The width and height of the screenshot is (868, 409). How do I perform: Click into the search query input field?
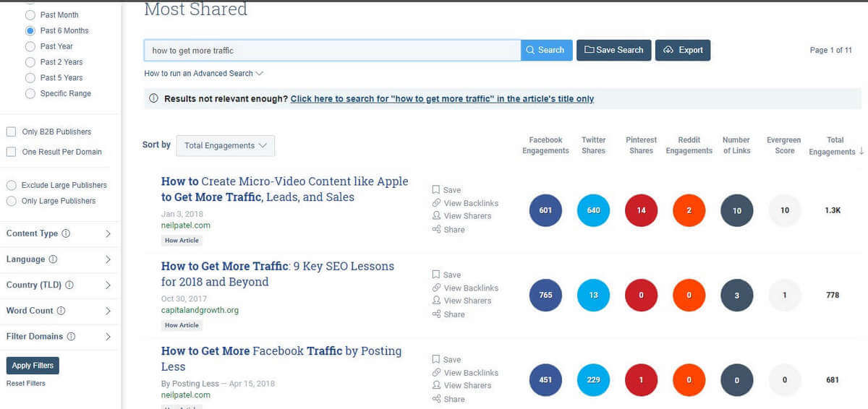331,51
